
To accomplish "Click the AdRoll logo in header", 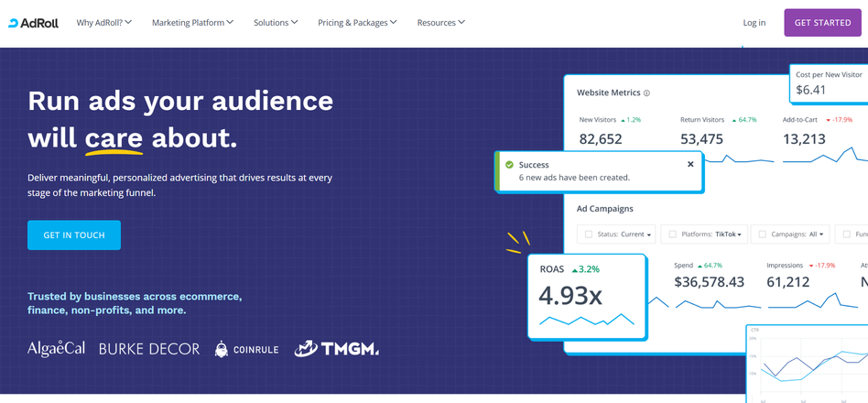I will pyautogui.click(x=33, y=23).
